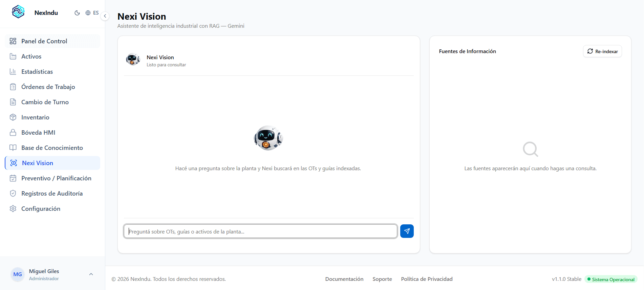Click the Configuración gear icon
Screen dimensions: 644x290
tap(13, 208)
